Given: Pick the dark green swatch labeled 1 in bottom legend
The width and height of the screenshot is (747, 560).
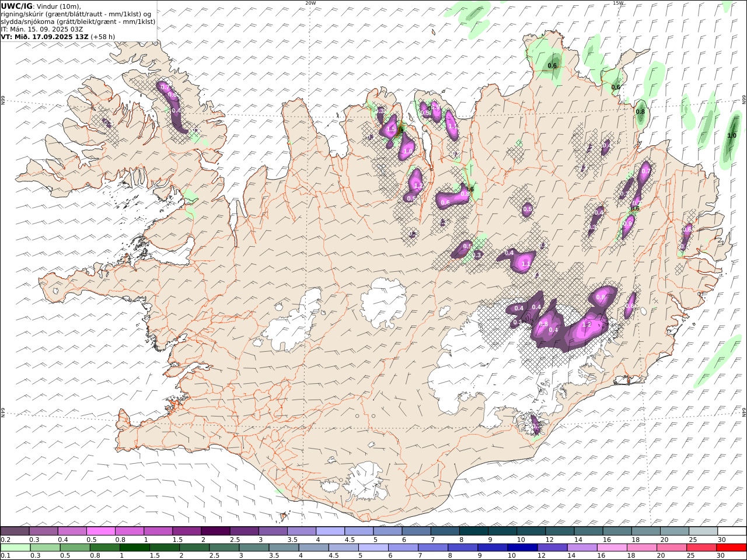Looking at the screenshot, I should [135, 547].
